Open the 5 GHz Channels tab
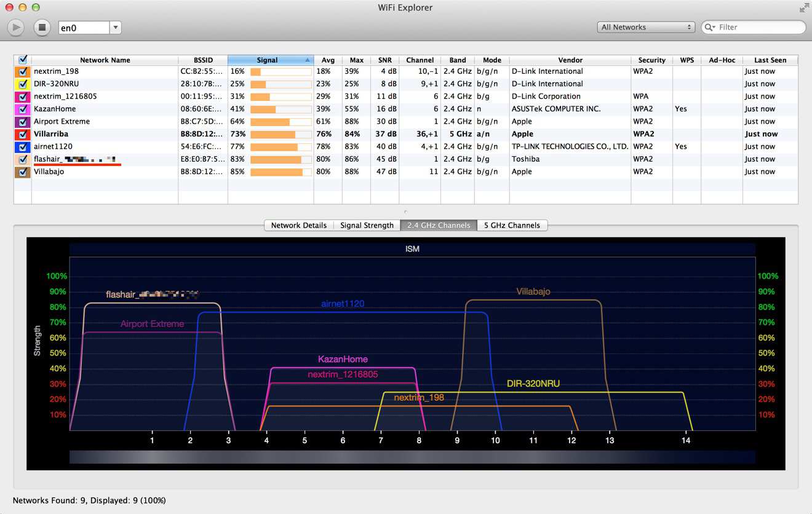This screenshot has width=812, height=514. 512,225
